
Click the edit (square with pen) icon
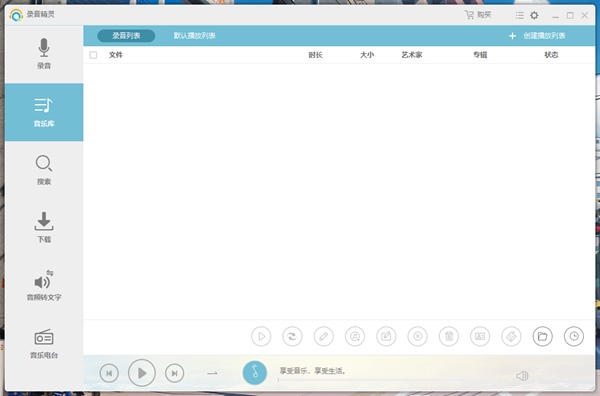(386, 336)
